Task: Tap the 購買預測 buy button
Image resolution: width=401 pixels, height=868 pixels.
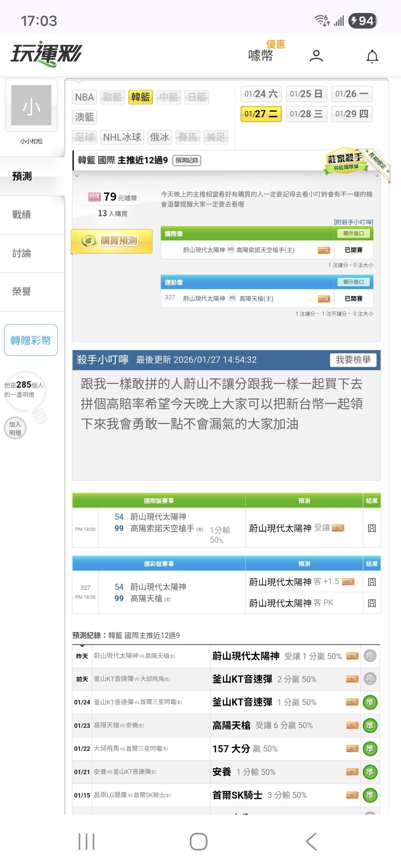Action: click(x=112, y=241)
